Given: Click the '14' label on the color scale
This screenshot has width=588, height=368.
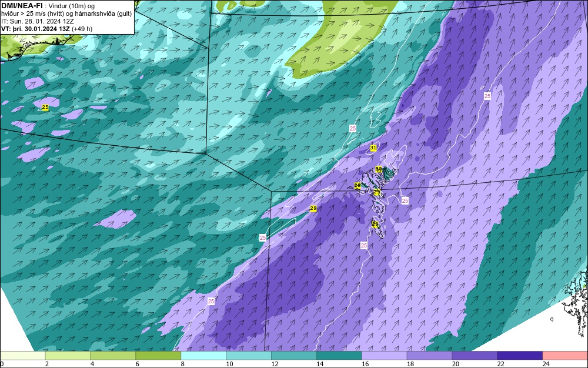Looking at the screenshot, I should [320, 364].
